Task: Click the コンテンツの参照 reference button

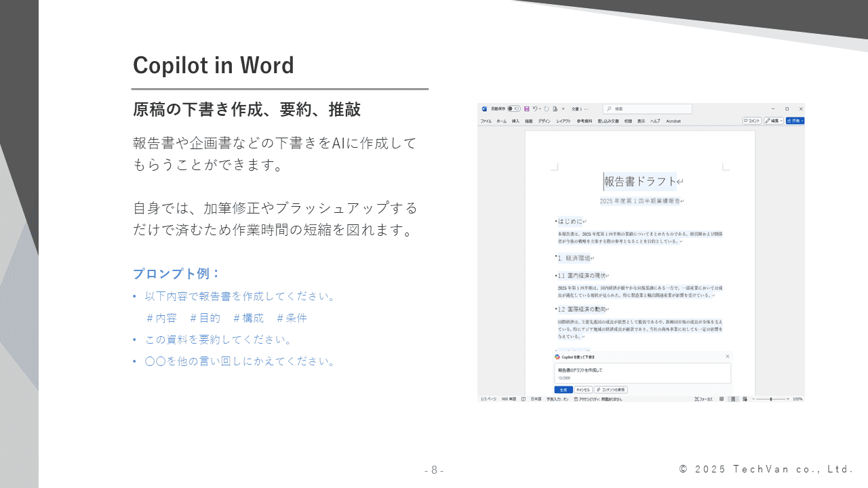Action: tap(611, 390)
